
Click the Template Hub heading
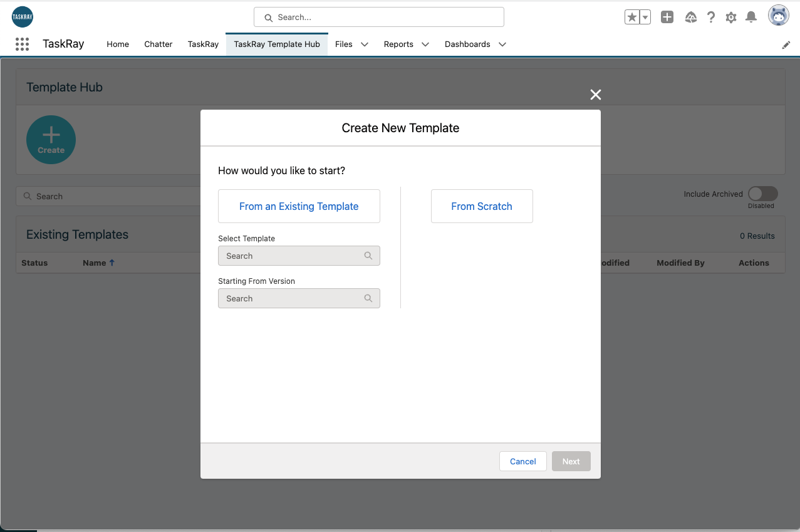(x=65, y=87)
